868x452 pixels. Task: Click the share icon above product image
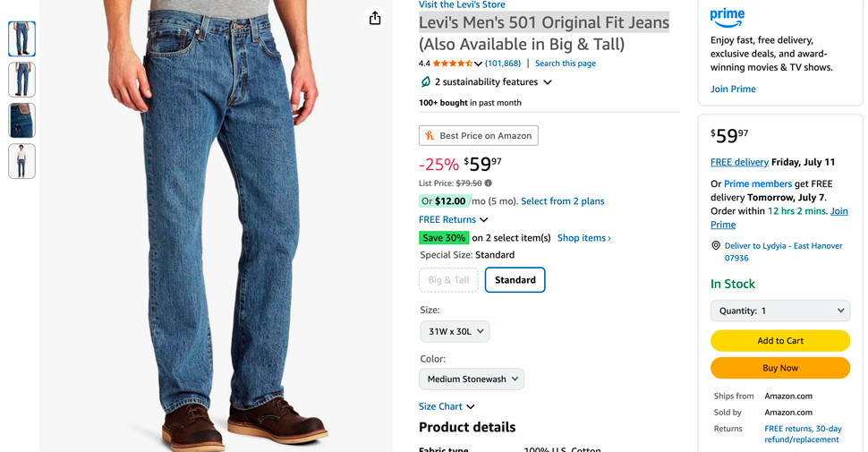coord(375,18)
